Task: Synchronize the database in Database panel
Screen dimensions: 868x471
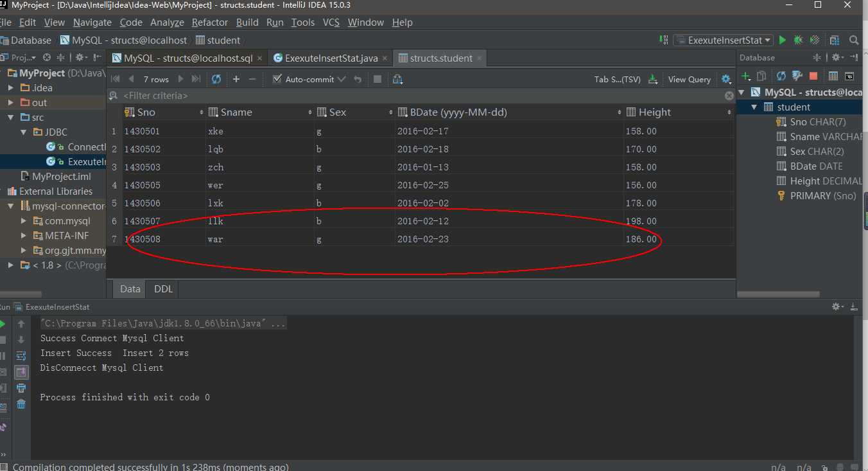Action: [x=781, y=76]
